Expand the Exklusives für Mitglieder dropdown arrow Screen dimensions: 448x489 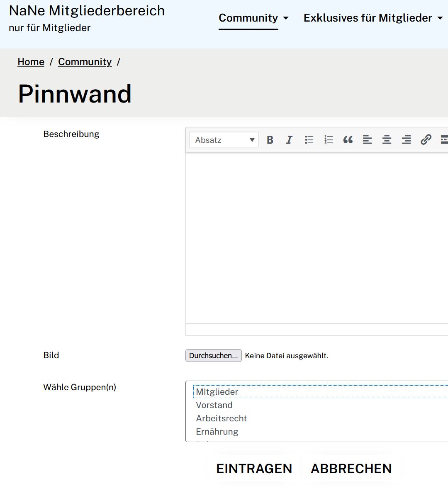441,18
